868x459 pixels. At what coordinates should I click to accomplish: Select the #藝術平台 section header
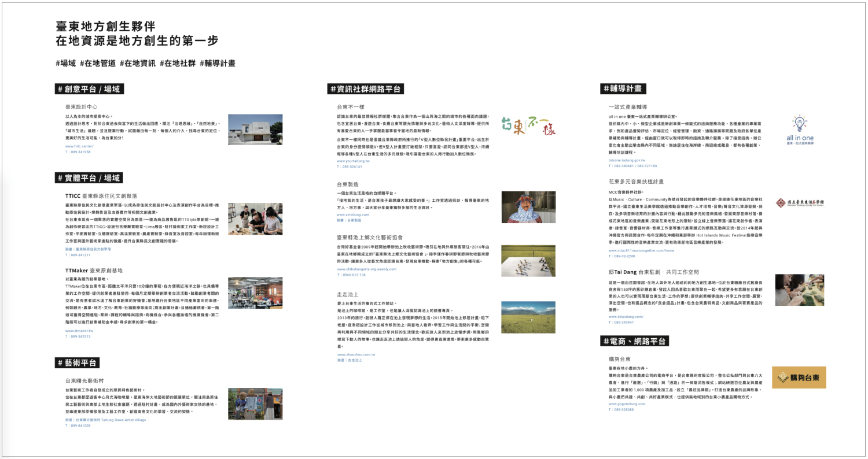[78, 362]
